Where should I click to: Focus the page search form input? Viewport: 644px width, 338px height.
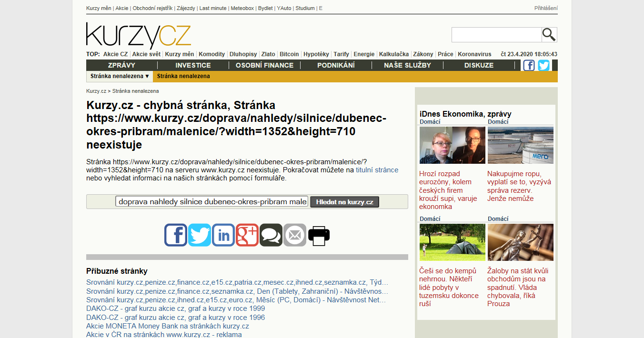coord(212,201)
